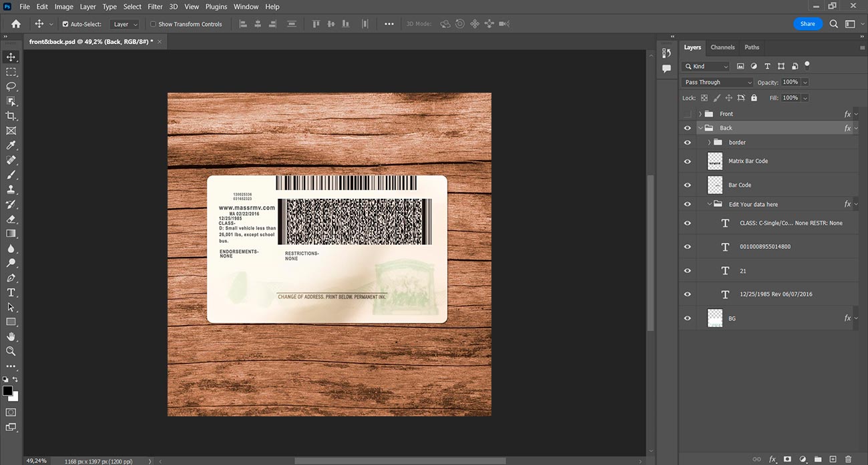
Task: Open the Filter menu
Action: 155,7
